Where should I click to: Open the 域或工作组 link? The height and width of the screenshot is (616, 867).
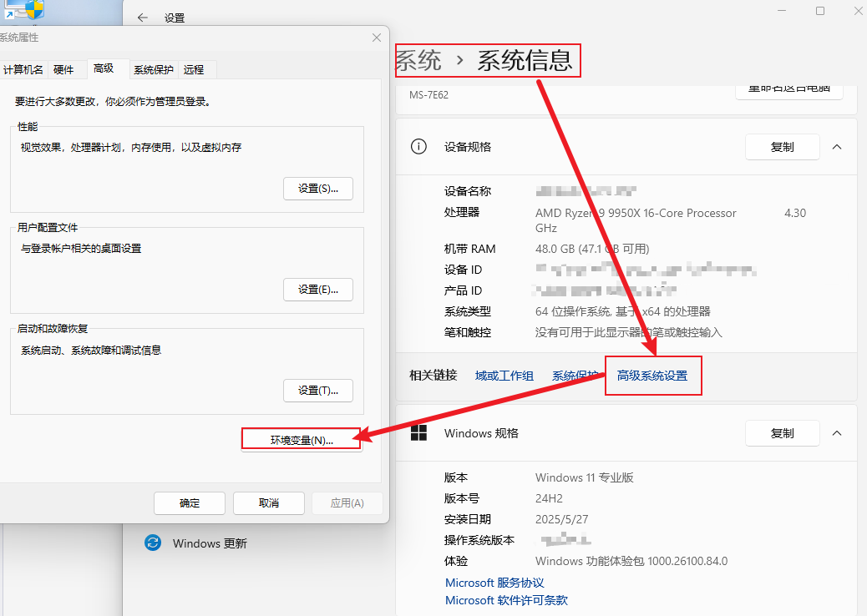coord(504,376)
